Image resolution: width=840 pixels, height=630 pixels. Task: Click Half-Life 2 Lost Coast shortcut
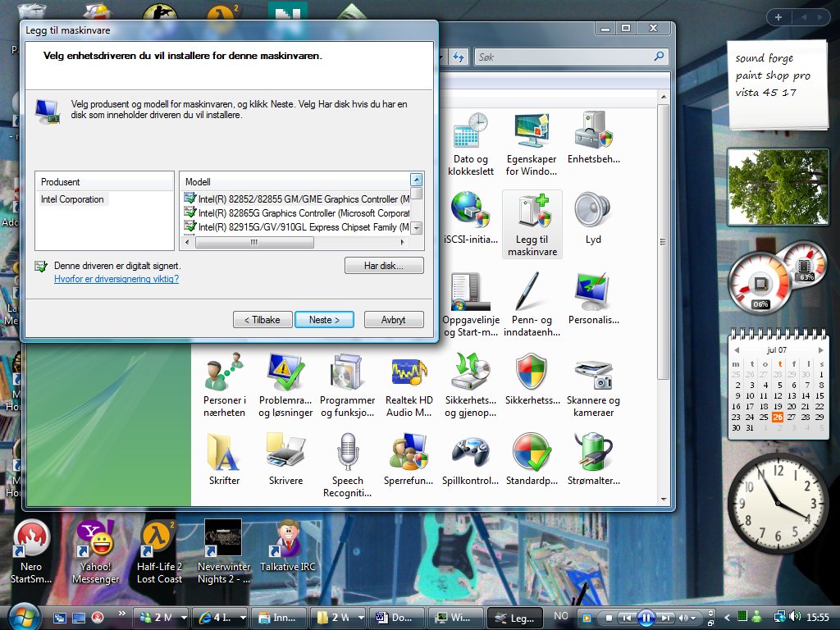pos(159,552)
